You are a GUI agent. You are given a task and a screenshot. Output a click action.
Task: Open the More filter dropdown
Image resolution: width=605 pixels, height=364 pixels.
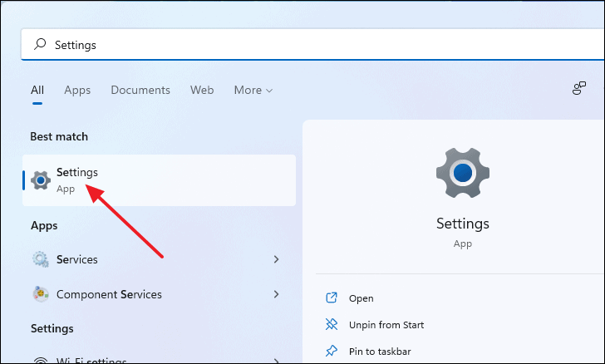253,90
